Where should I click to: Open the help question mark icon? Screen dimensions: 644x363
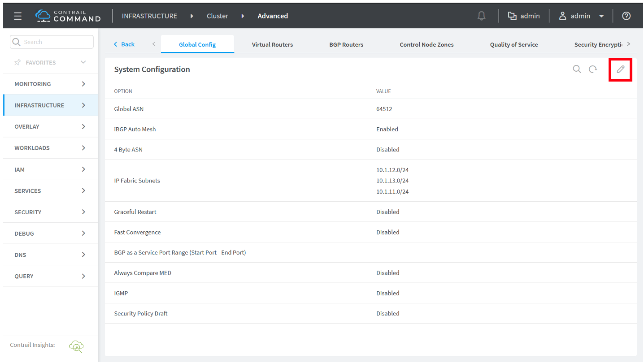pyautogui.click(x=626, y=16)
